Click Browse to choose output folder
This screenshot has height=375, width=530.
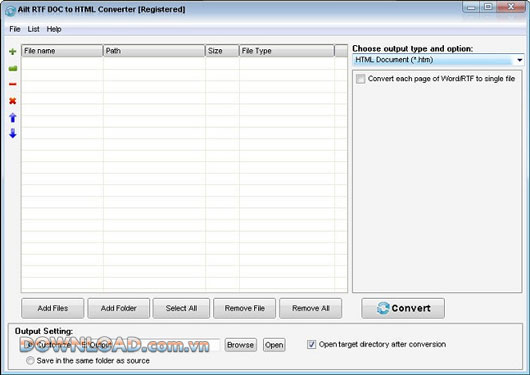click(240, 345)
